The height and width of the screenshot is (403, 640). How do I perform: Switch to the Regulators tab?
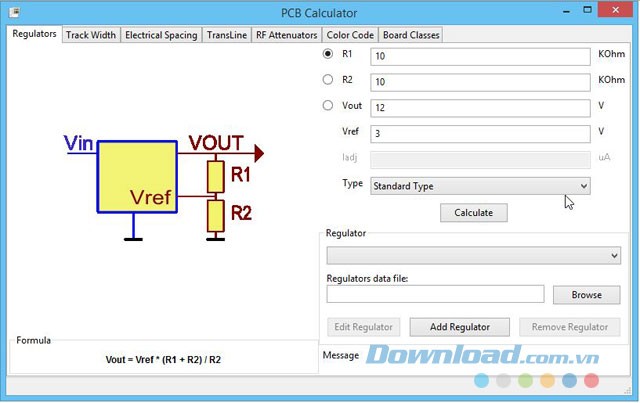pyautogui.click(x=34, y=34)
